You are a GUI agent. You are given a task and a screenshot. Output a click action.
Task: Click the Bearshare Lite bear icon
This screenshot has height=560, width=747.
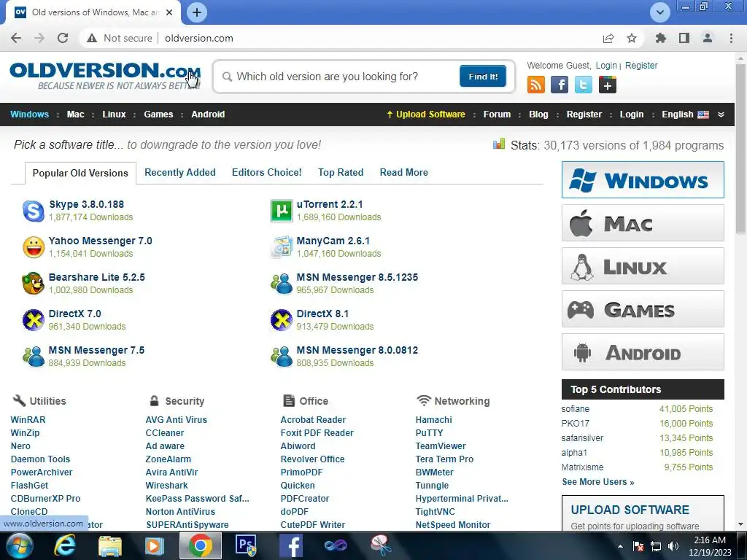point(34,284)
